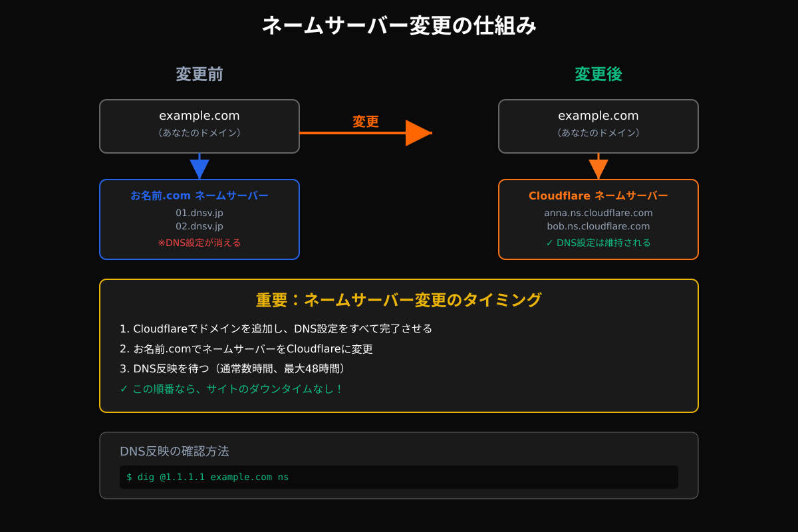This screenshot has width=798, height=532.
Task: Click the red ※DNS設定が消える warning
Action: 199,243
